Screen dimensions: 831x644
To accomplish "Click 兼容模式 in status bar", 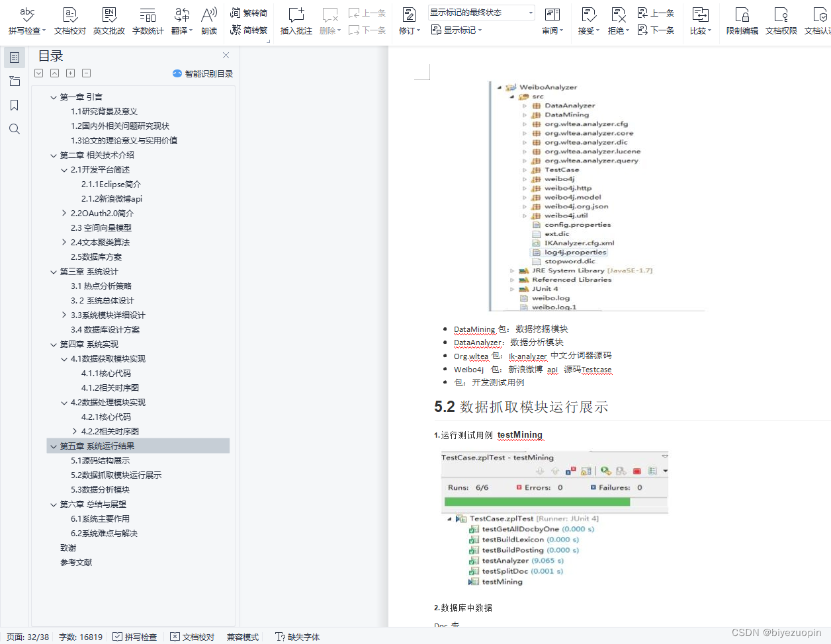I will pyautogui.click(x=243, y=637).
